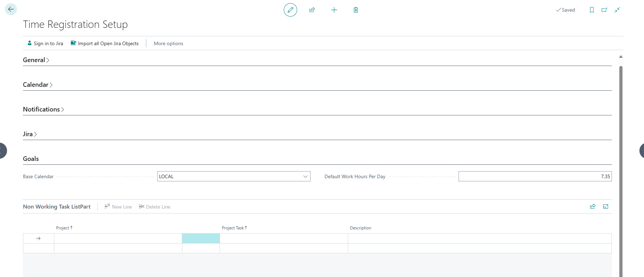Click the trash delete icon

tap(356, 10)
